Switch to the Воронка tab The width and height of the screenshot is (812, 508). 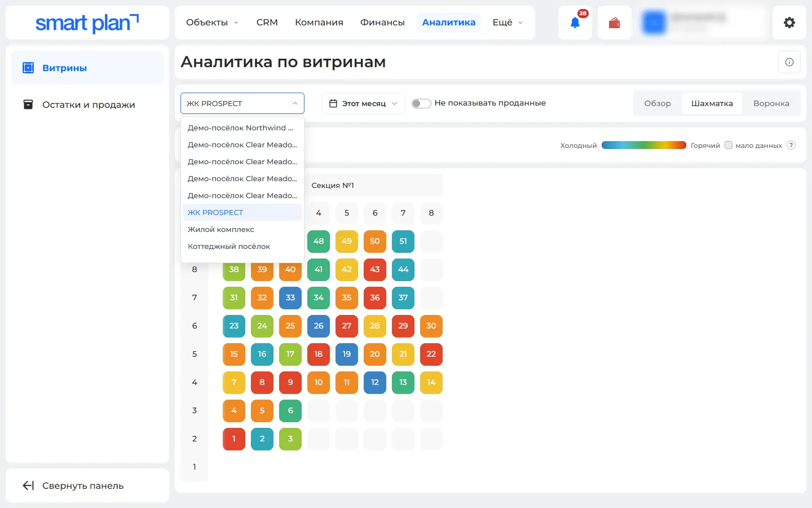[771, 103]
